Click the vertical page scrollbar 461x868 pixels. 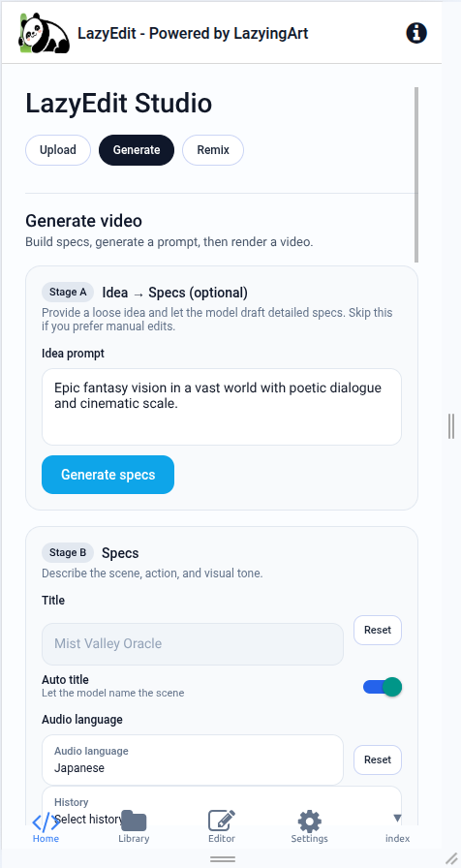point(416,174)
